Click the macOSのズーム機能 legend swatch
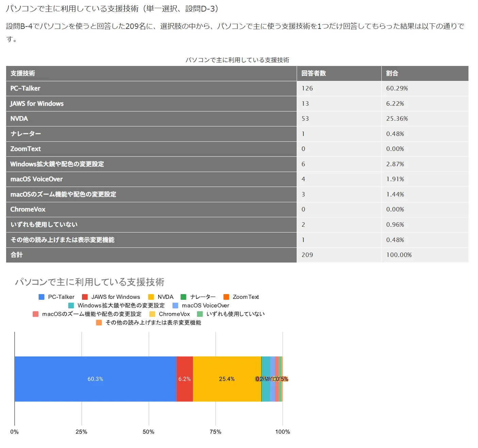The image size is (478, 448). pos(35,314)
